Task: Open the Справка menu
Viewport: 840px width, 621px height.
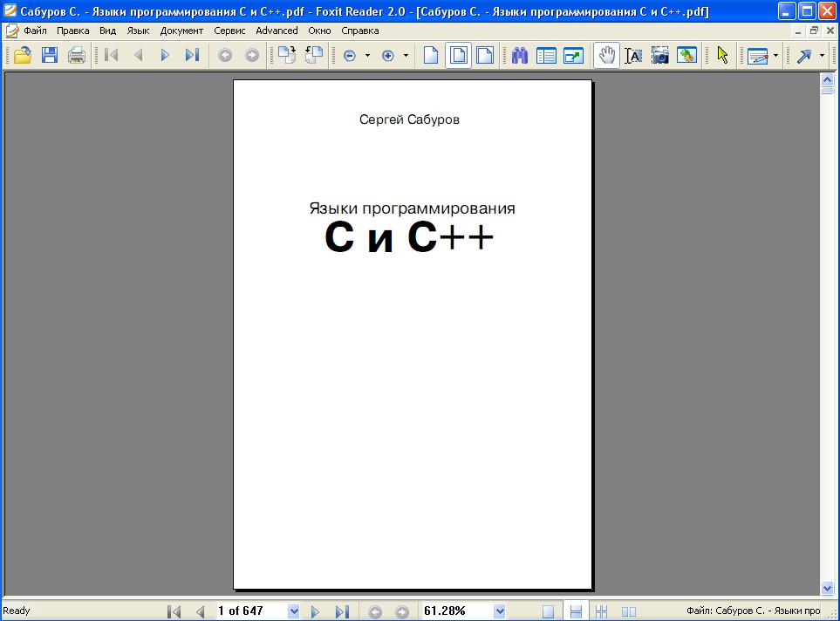Action: coord(360,31)
